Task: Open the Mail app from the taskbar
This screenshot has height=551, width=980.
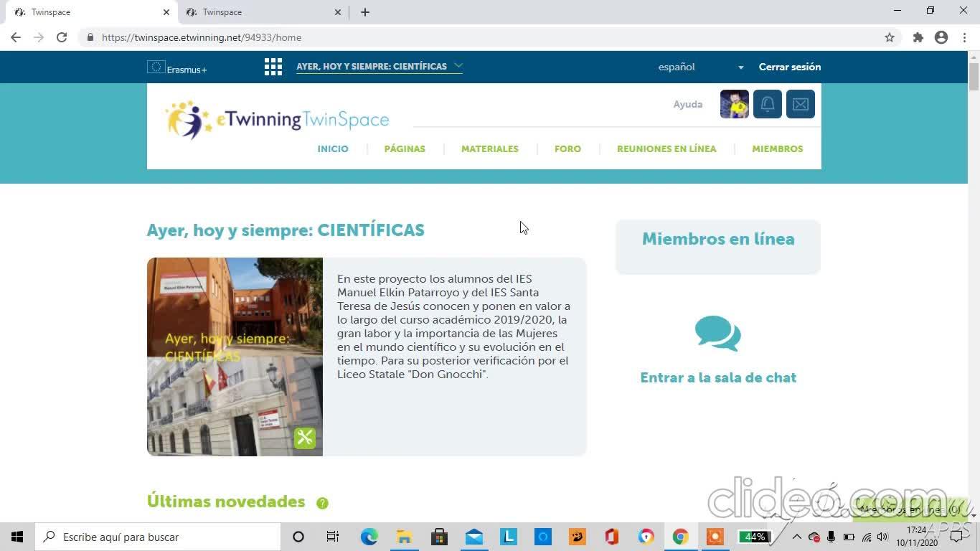Action: 474,537
